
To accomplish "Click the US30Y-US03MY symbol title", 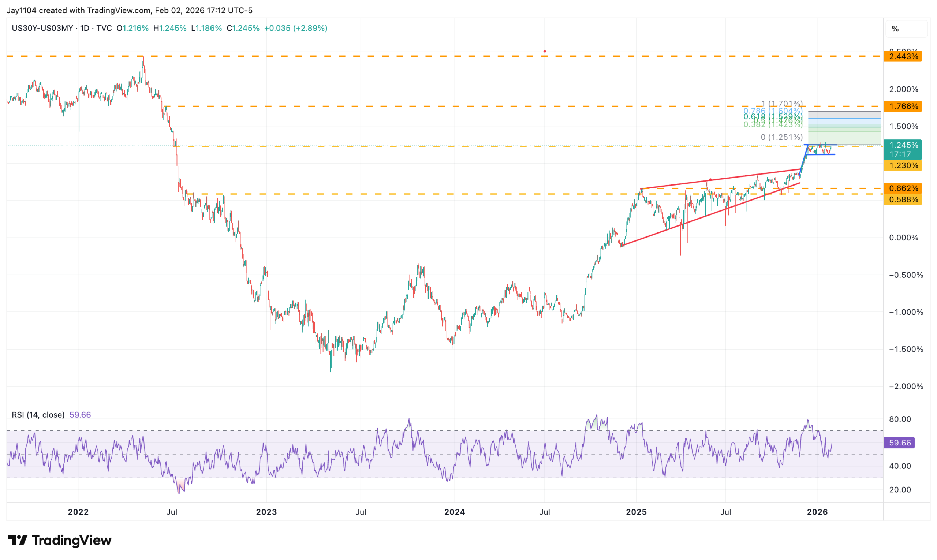I will coord(42,28).
